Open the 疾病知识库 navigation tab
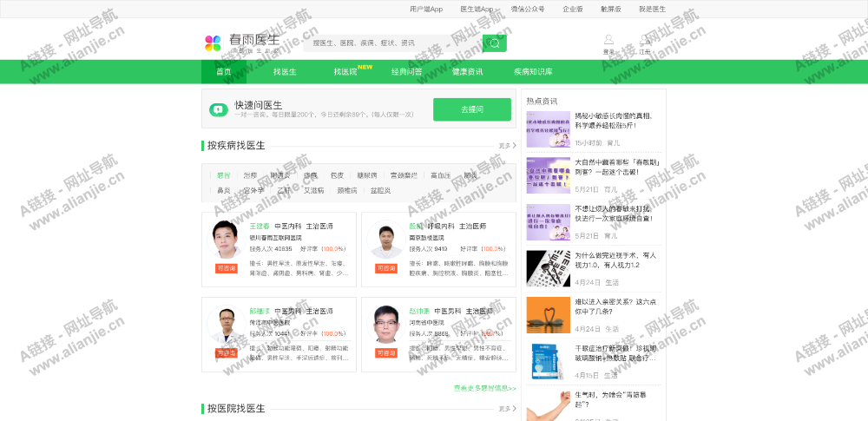Viewport: 868px width, 421px height. point(533,72)
